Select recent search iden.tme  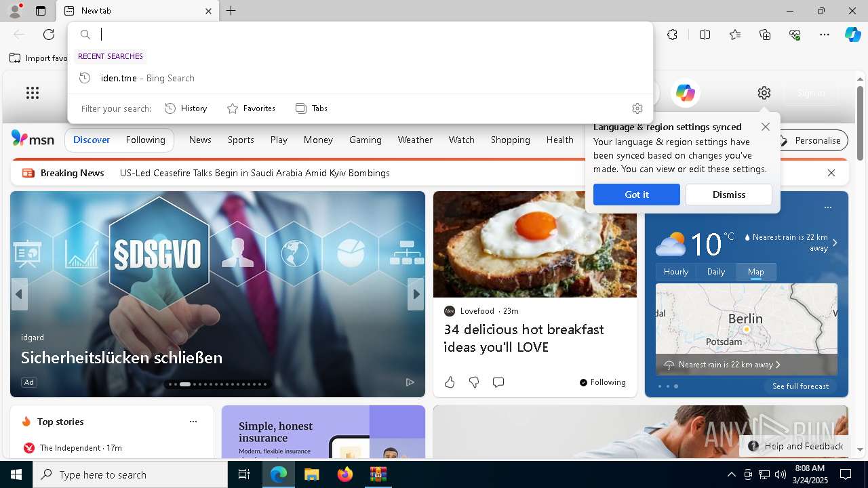tap(360, 78)
